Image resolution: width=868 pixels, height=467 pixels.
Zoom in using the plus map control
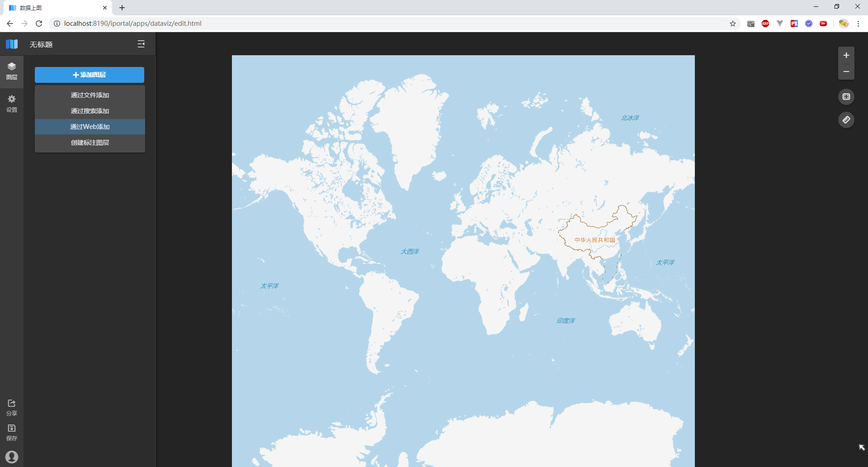click(846, 55)
